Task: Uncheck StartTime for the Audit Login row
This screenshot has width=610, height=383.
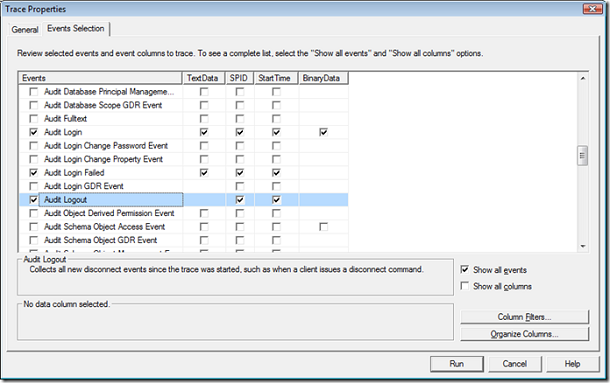Action: point(276,132)
